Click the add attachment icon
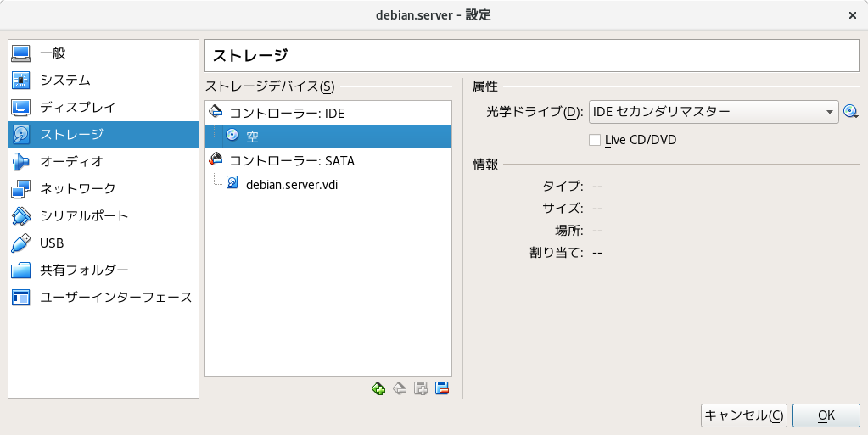Viewport: 868px width, 435px height. [421, 388]
